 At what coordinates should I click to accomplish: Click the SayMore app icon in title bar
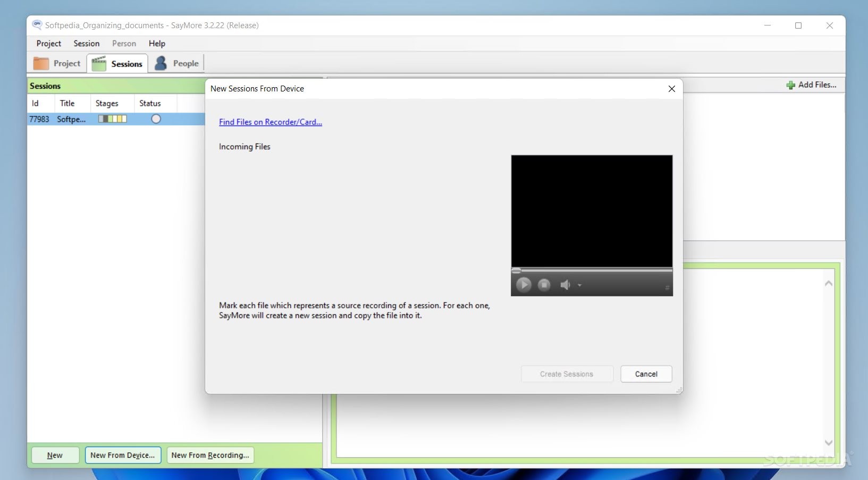coord(37,25)
